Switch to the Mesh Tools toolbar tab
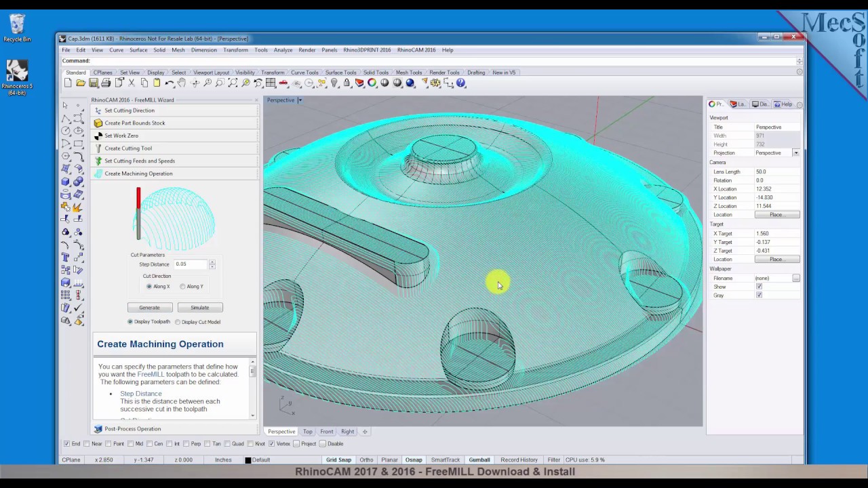Image resolution: width=868 pixels, height=488 pixels. [x=408, y=73]
